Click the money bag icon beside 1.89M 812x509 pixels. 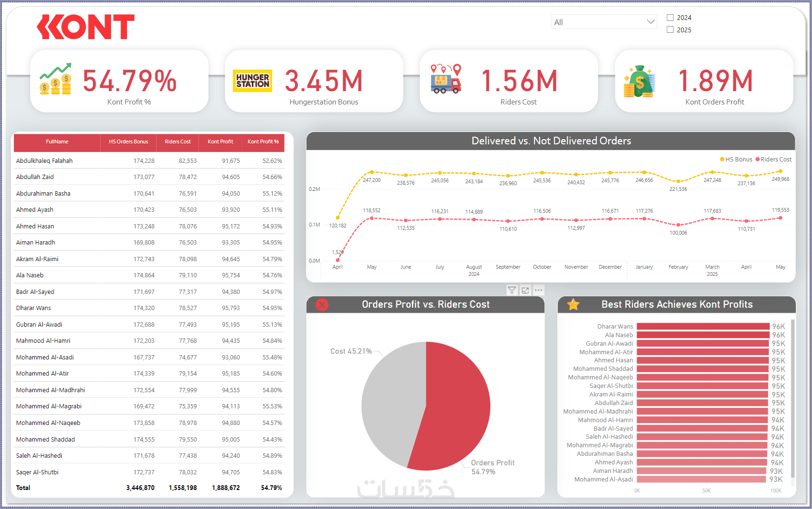click(640, 81)
